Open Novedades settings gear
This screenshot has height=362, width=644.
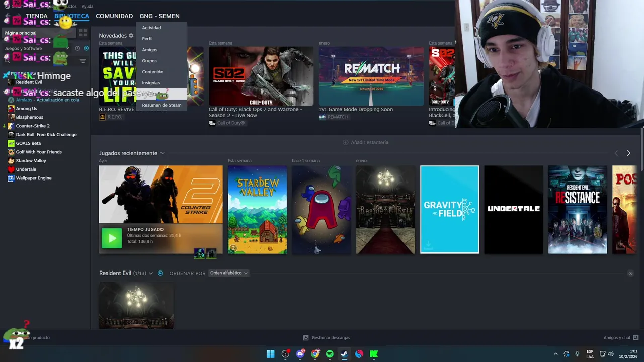(131, 36)
